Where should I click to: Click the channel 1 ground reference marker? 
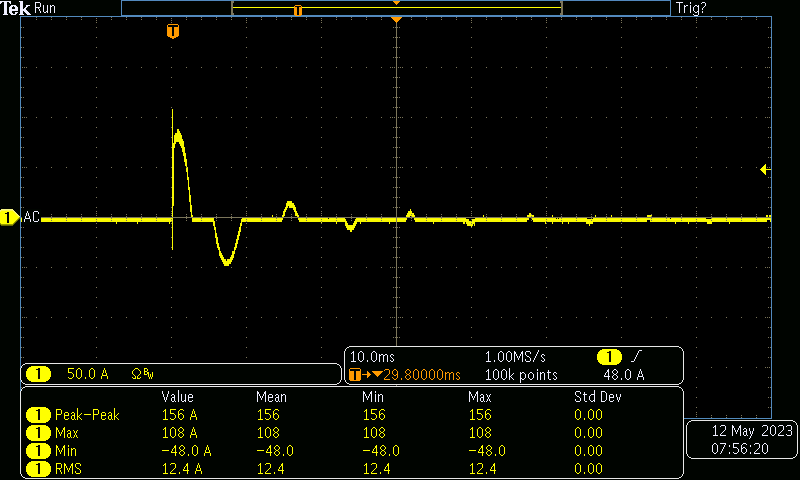[9, 217]
